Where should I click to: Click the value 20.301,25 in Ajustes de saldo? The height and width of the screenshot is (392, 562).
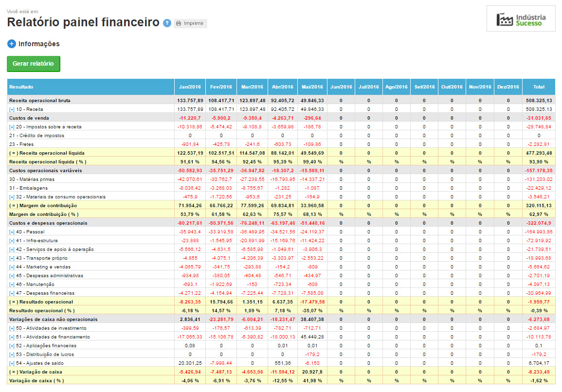190,363
